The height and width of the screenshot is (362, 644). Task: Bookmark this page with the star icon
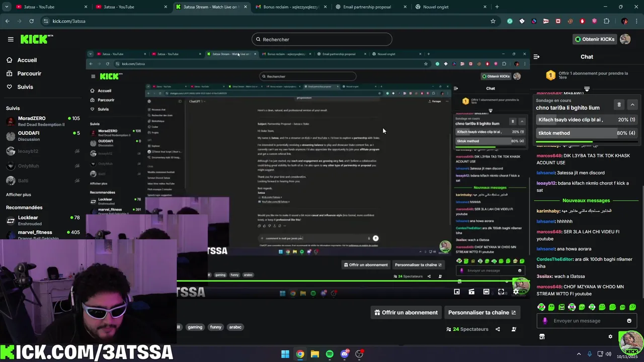pos(493,21)
